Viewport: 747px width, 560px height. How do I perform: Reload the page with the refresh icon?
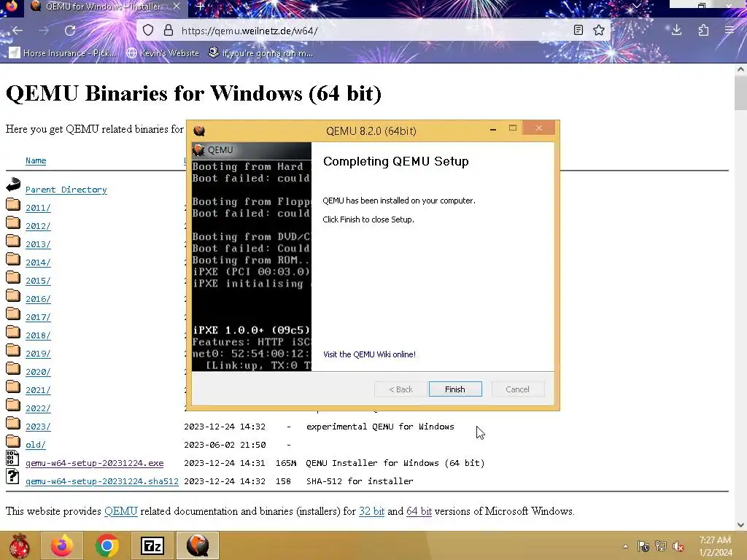coord(70,31)
